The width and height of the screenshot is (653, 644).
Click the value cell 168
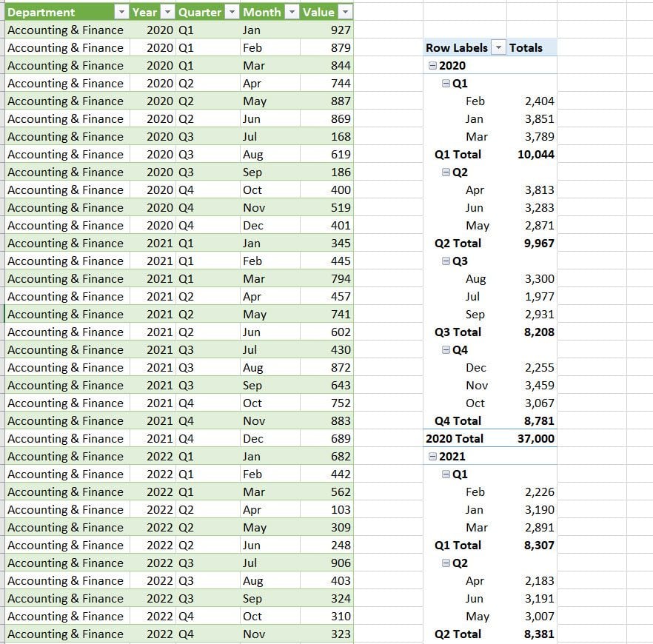coord(326,136)
